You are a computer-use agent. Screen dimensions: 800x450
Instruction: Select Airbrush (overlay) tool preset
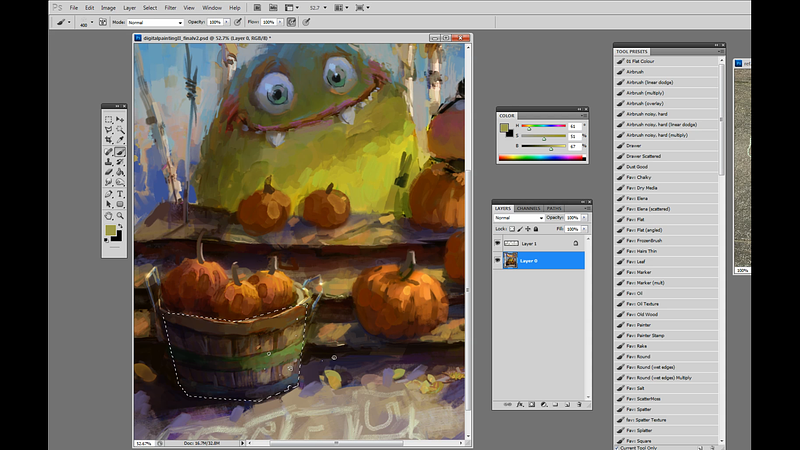pos(666,104)
